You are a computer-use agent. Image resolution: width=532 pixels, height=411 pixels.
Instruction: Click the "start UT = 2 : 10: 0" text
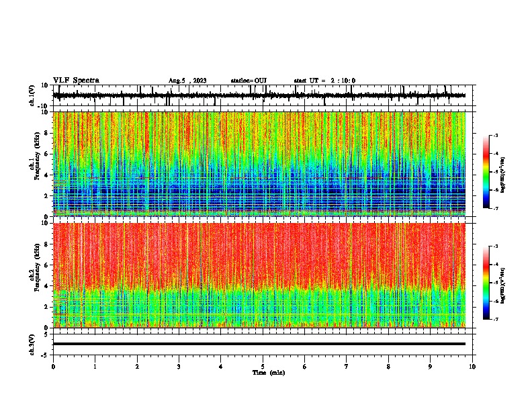[x=324, y=81]
